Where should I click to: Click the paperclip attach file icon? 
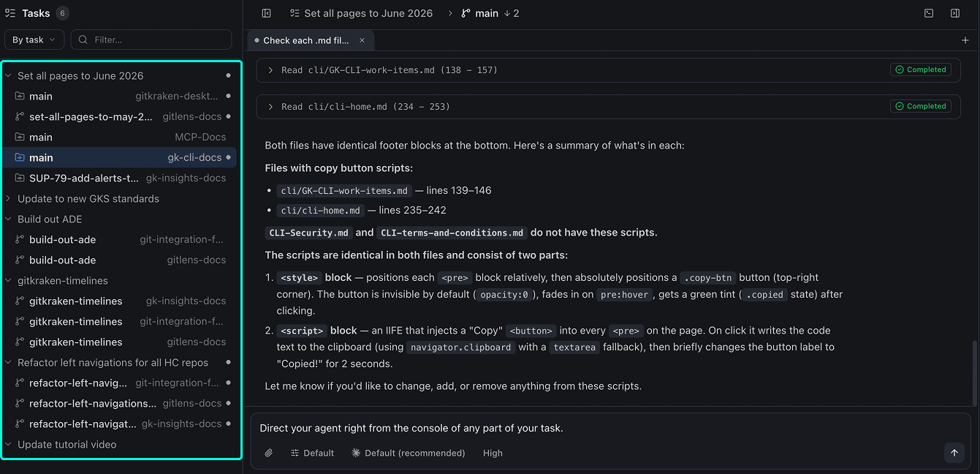pos(269,453)
